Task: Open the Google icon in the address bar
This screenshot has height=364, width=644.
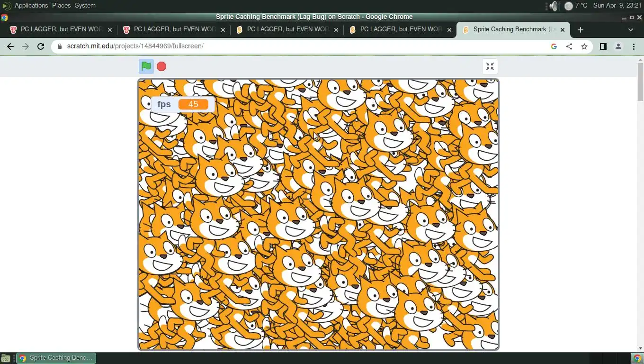Action: (x=554, y=46)
